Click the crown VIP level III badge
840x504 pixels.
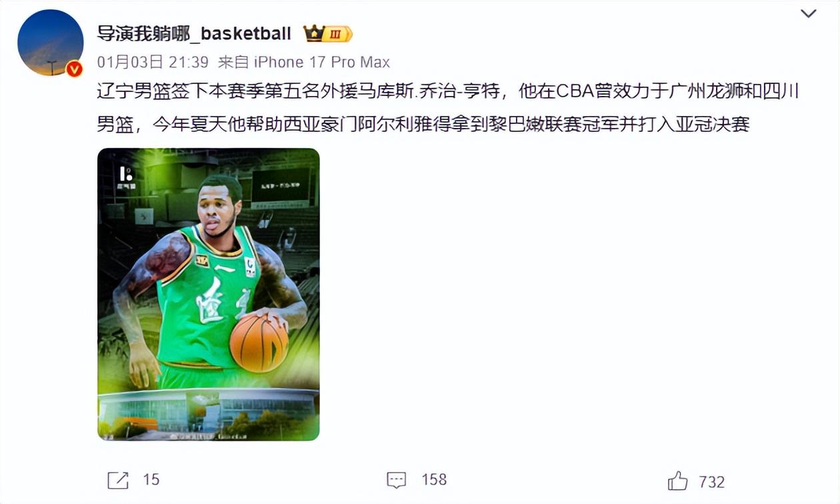pos(327,33)
